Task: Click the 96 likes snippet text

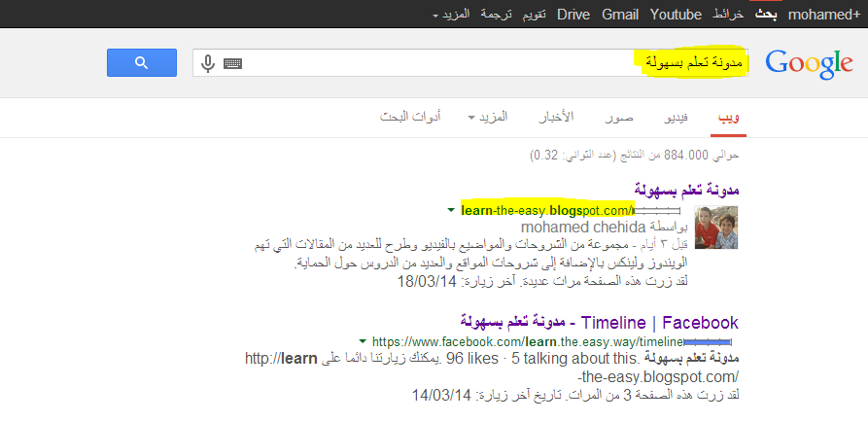Action: coord(472,359)
